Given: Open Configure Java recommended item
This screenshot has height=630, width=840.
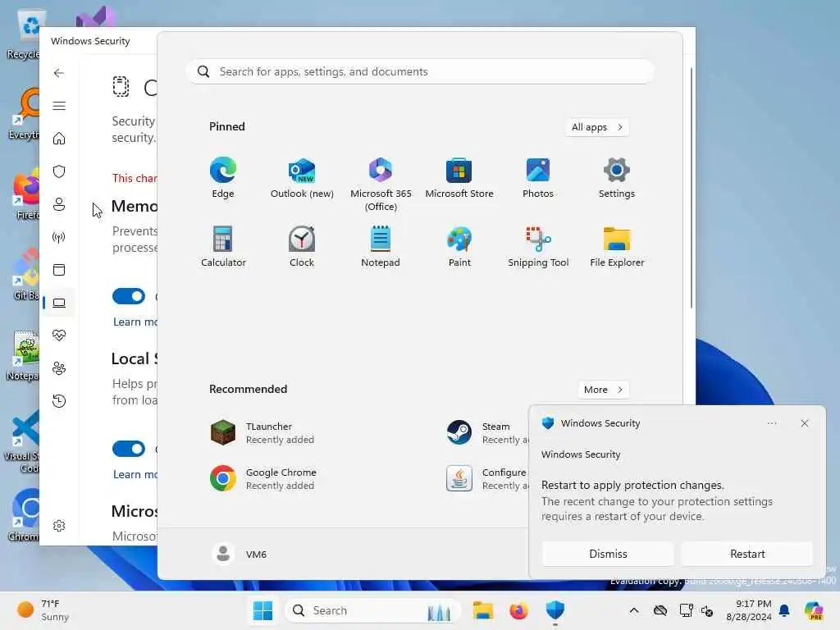Looking at the screenshot, I should click(486, 478).
